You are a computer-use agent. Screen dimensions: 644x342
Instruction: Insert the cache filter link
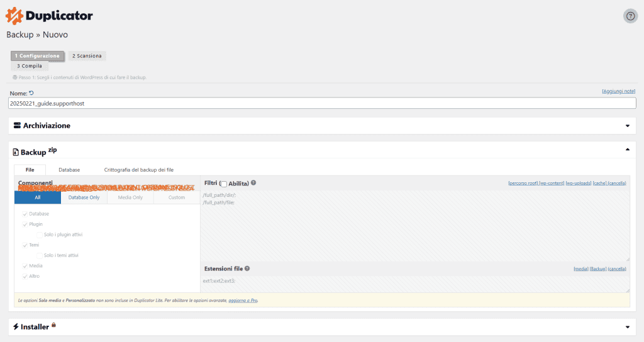click(599, 183)
